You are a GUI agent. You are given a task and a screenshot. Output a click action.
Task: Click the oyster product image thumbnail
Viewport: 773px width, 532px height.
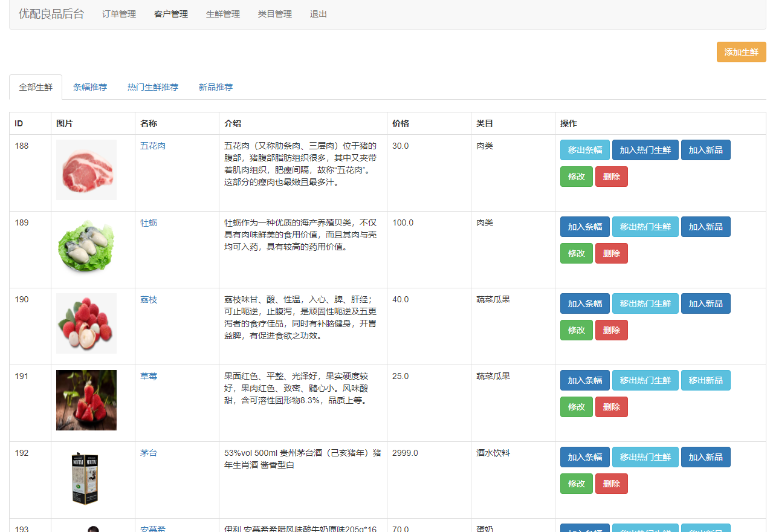pyautogui.click(x=86, y=246)
